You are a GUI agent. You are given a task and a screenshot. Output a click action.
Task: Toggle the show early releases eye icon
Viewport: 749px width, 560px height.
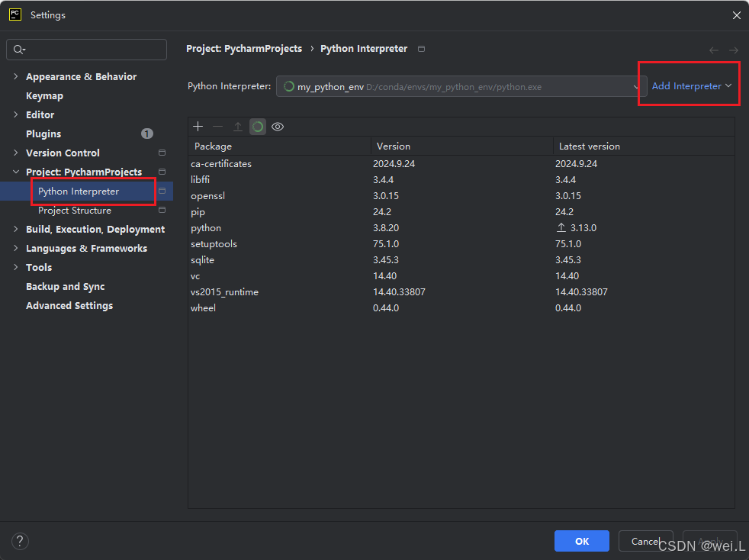(278, 127)
